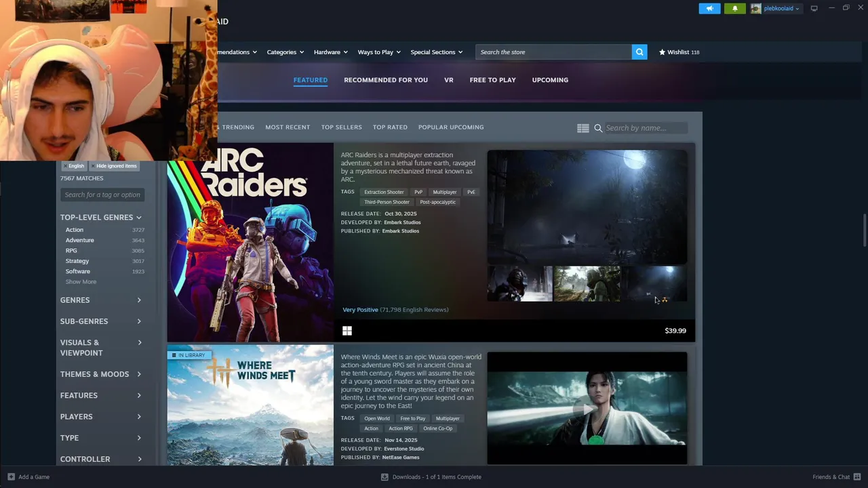Select the VR tab
The height and width of the screenshot is (488, 868).
pos(449,80)
